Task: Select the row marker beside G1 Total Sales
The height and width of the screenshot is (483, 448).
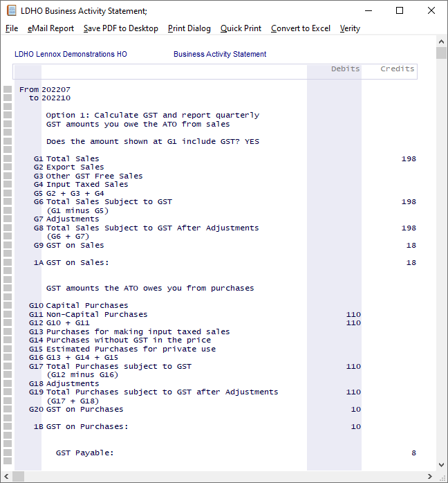Action: [8, 158]
